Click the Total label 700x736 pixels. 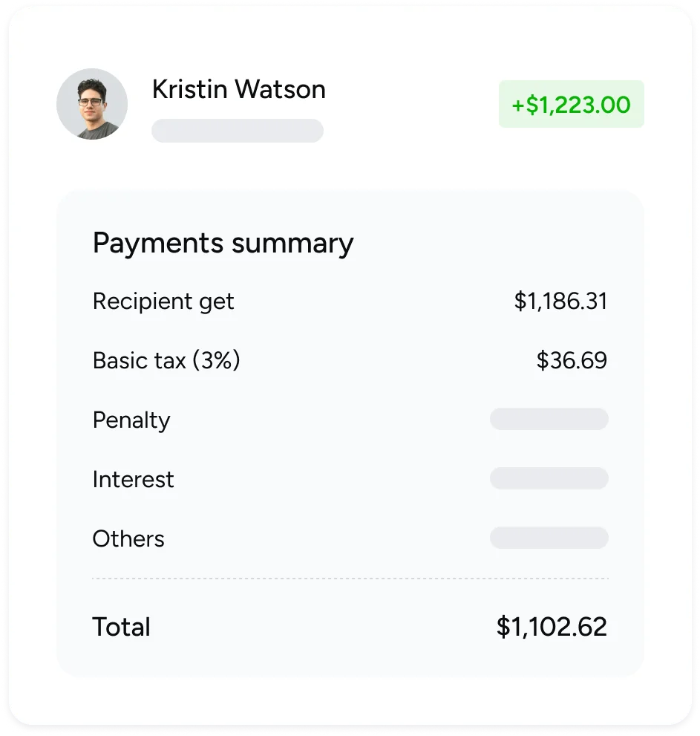click(121, 627)
